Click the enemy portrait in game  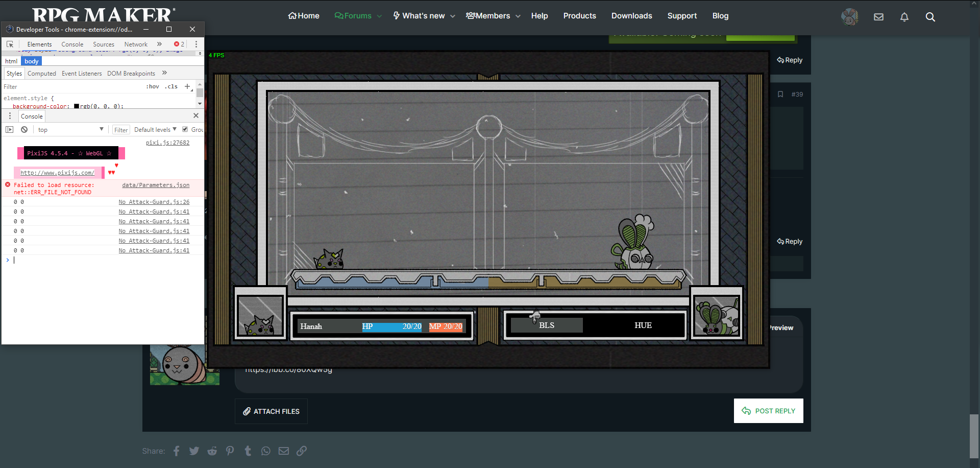(x=717, y=316)
